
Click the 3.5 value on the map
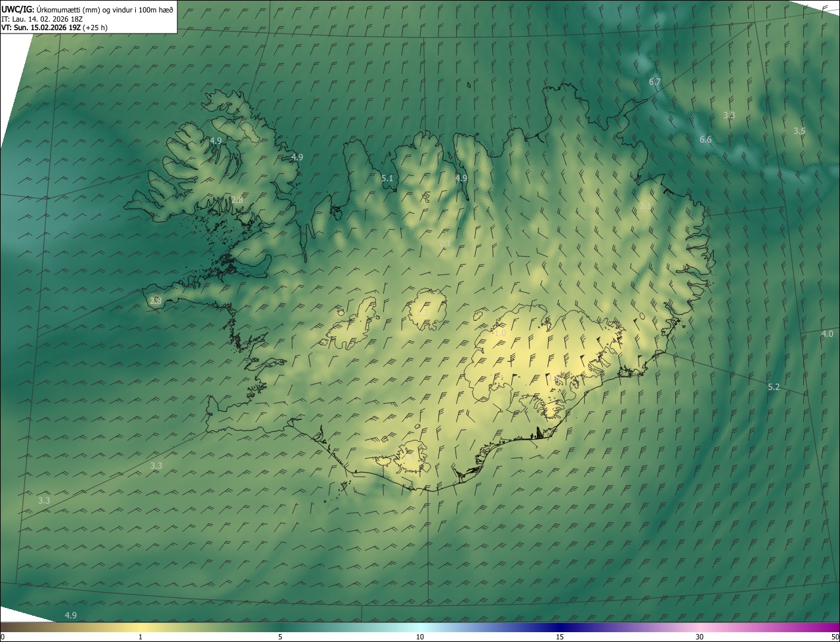(x=799, y=131)
